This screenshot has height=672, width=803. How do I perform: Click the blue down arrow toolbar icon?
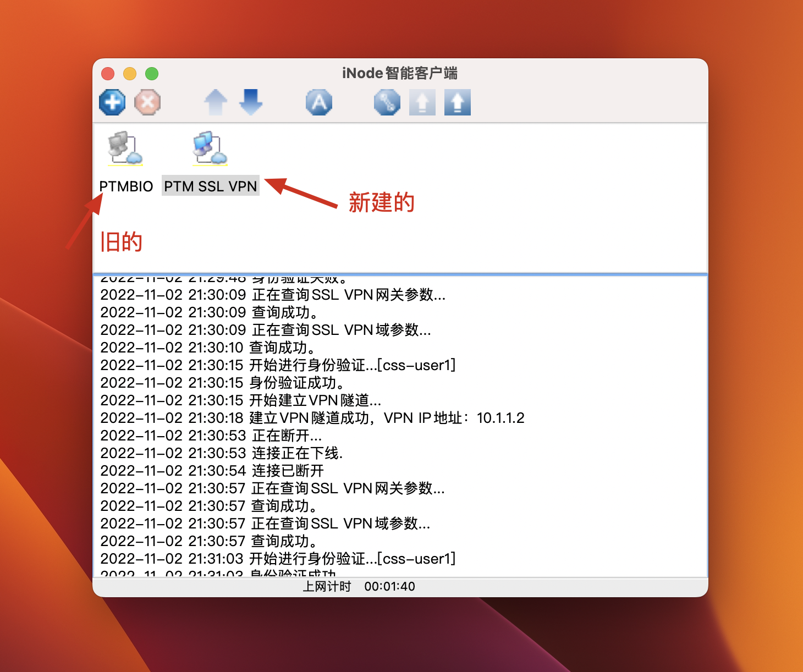251,102
